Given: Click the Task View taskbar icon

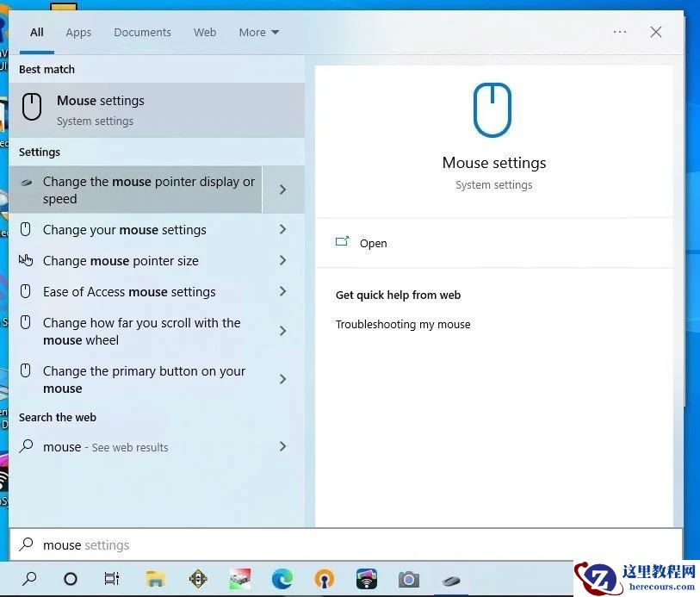Looking at the screenshot, I should click(112, 579).
